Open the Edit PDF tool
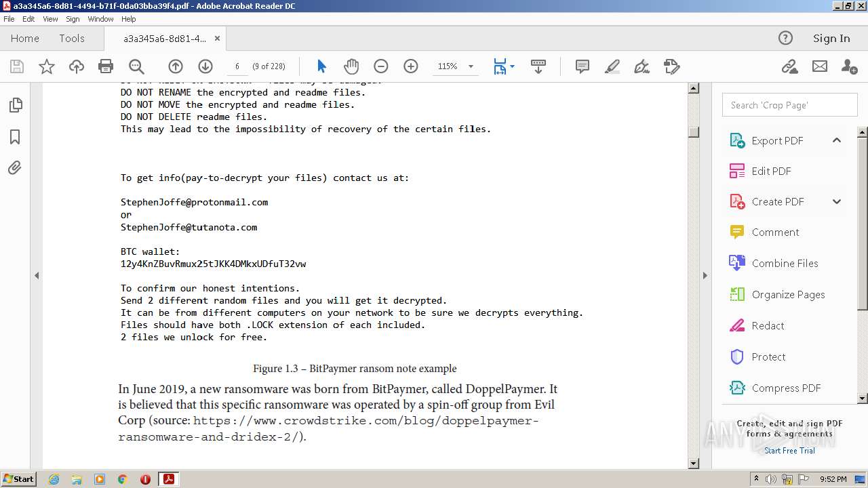 coord(771,171)
